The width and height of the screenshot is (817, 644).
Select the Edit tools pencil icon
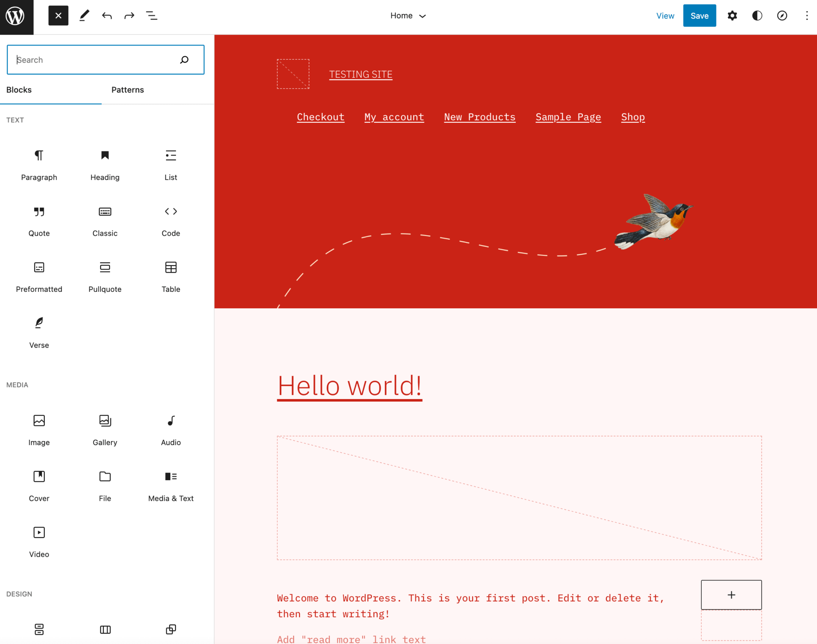84,16
